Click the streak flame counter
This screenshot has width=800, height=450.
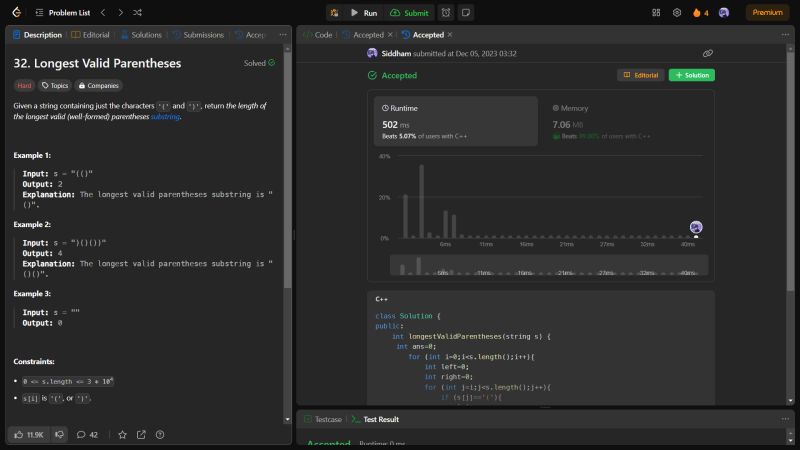701,13
